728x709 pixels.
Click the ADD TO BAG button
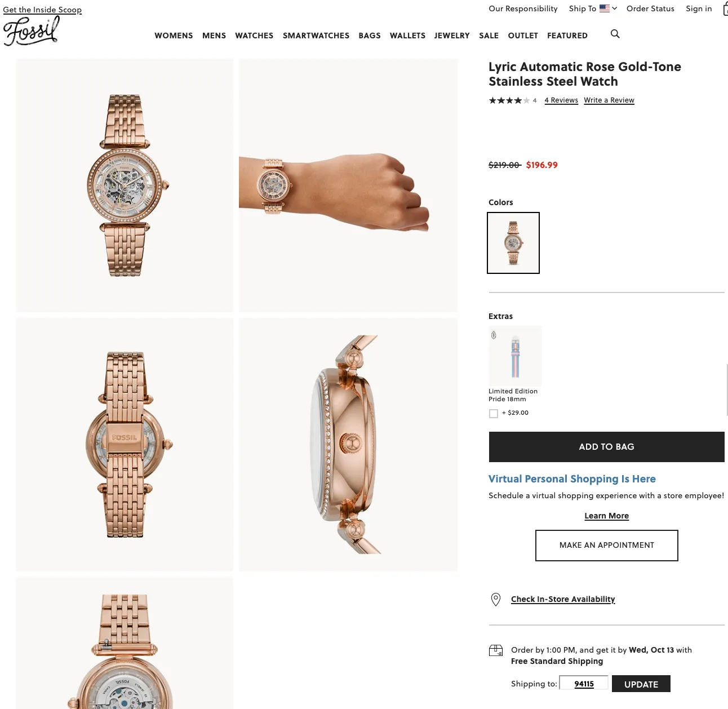point(607,447)
